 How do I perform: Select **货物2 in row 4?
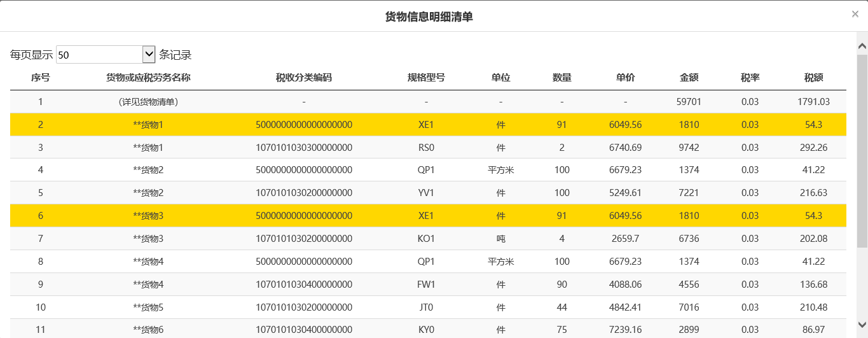tap(148, 171)
